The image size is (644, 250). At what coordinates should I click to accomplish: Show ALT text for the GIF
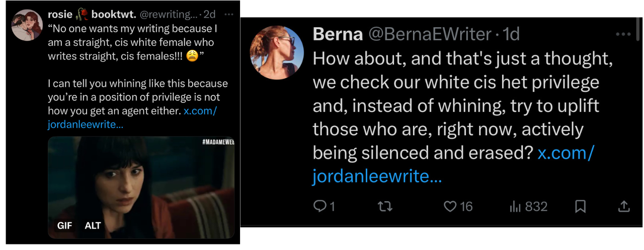pos(93,226)
